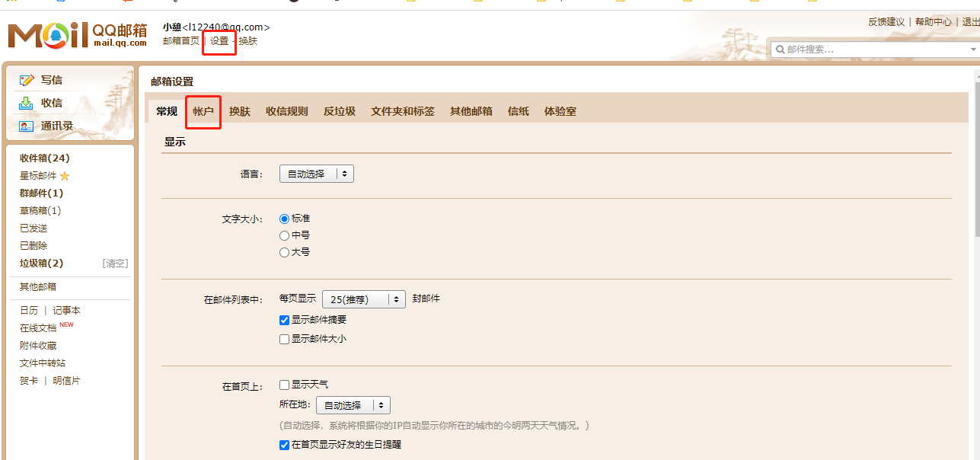980x460 pixels.
Task: Click the magnifier icon in mail search
Action: [780, 50]
